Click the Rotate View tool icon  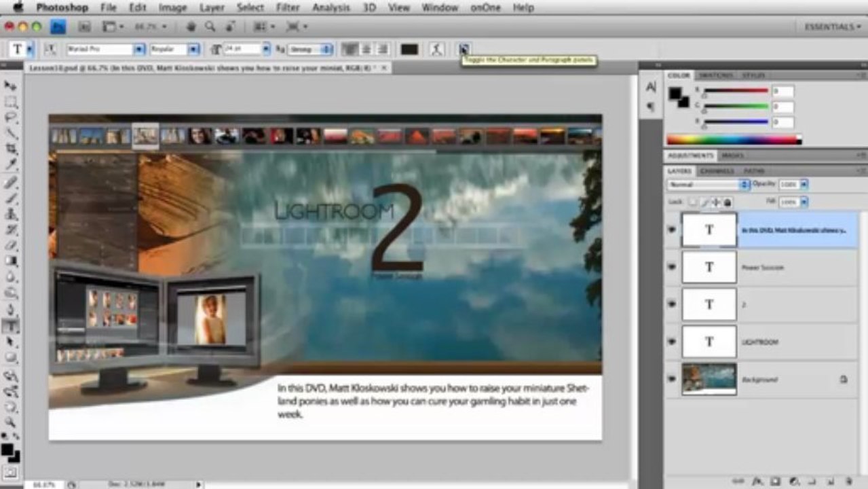click(x=231, y=26)
